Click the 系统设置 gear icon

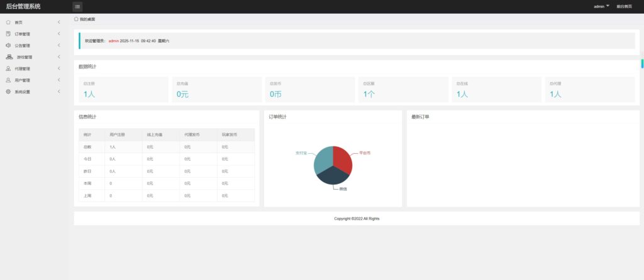8,92
